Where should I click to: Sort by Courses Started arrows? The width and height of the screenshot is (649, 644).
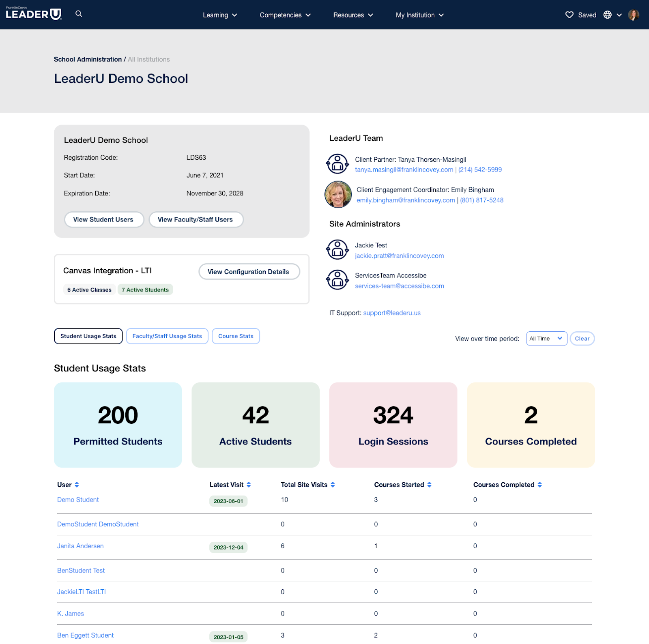(x=429, y=485)
